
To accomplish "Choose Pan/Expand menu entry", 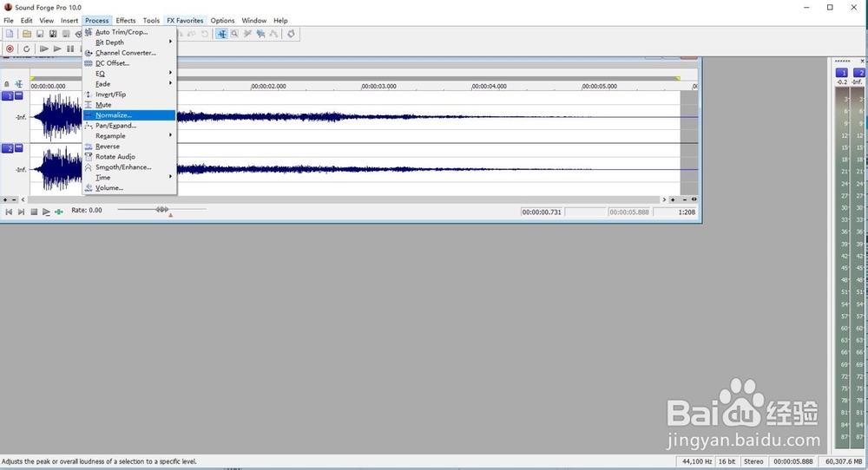I will tap(129, 126).
